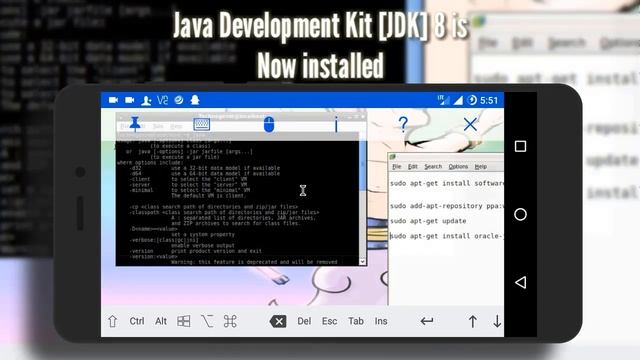The height and width of the screenshot is (360, 640).
Task: Tap the Enter return-arrow key
Action: pos(427,321)
